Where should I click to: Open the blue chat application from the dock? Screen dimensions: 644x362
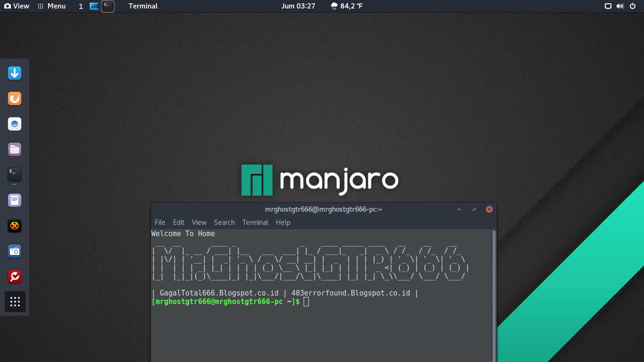click(x=15, y=124)
